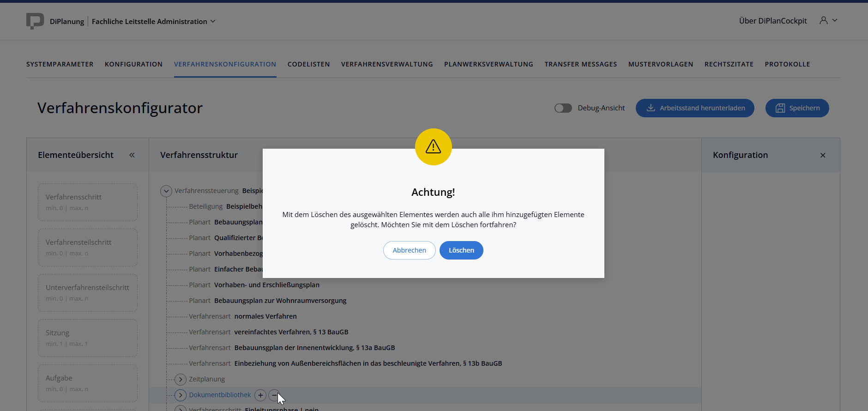
Task: Expand the Dokumentbibliothek tree node
Action: pos(181,395)
